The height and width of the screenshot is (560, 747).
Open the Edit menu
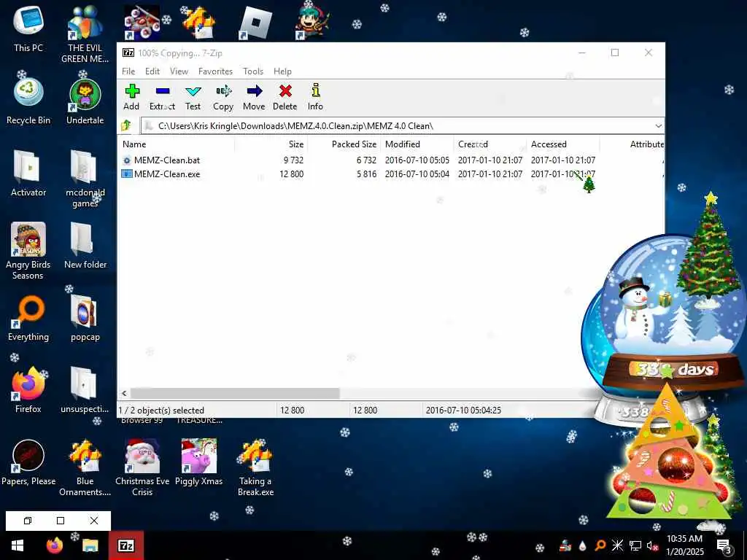[152, 71]
